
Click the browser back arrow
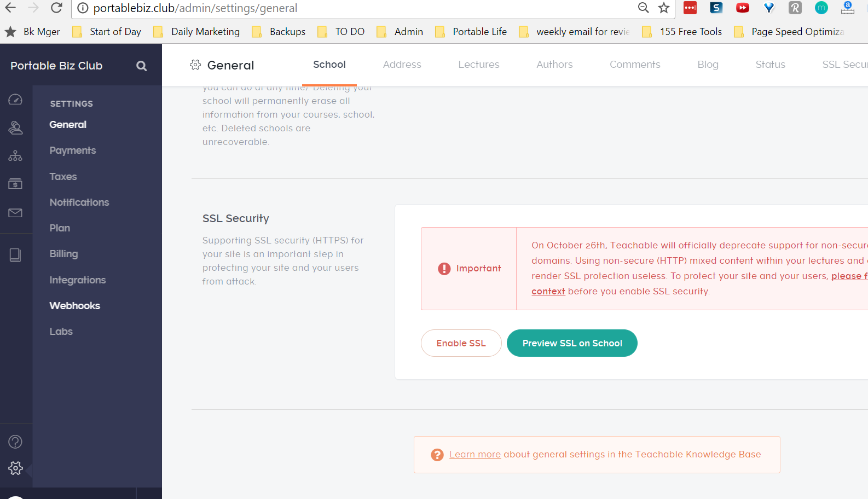coord(10,8)
